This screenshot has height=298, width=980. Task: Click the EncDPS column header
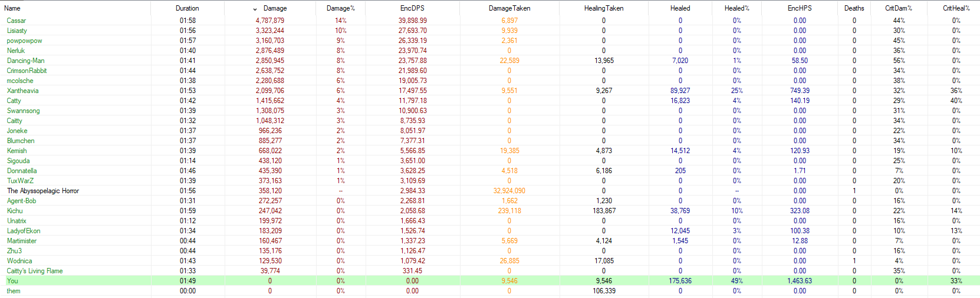click(412, 8)
